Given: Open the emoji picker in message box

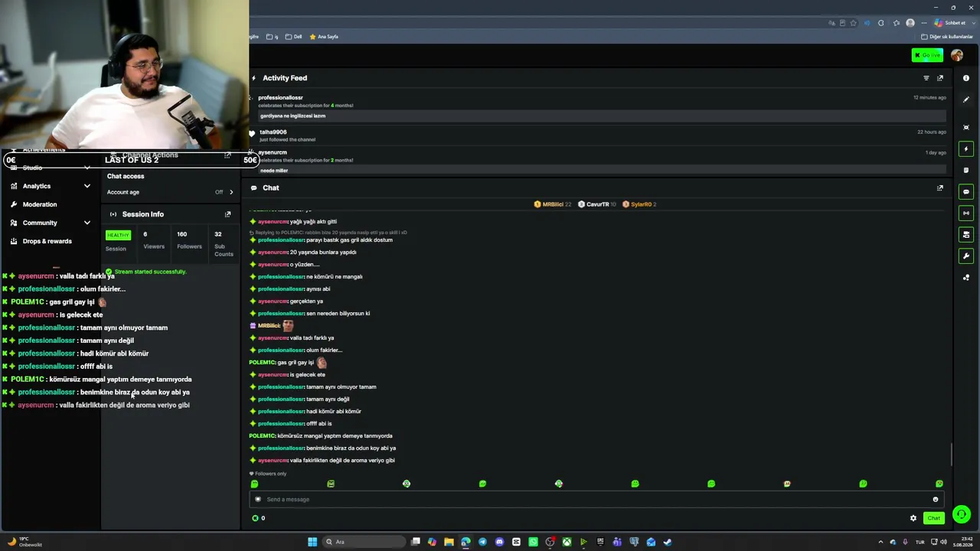Looking at the screenshot, I should (935, 499).
